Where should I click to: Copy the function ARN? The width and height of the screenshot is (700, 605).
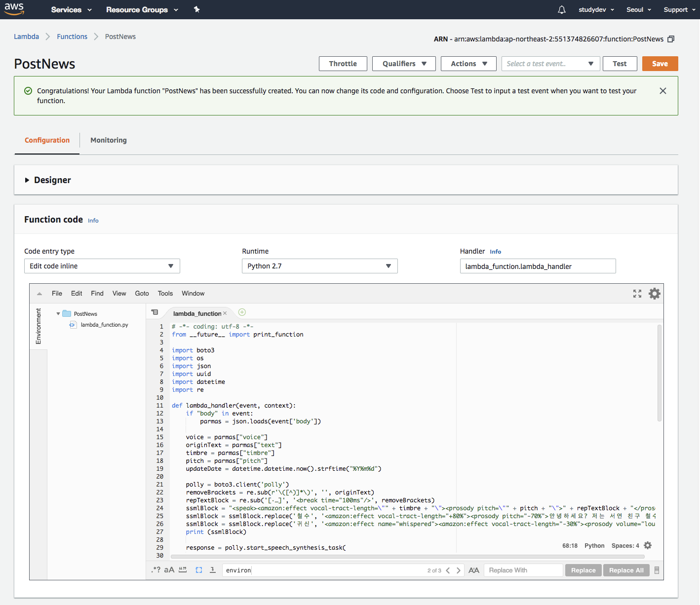coord(671,39)
